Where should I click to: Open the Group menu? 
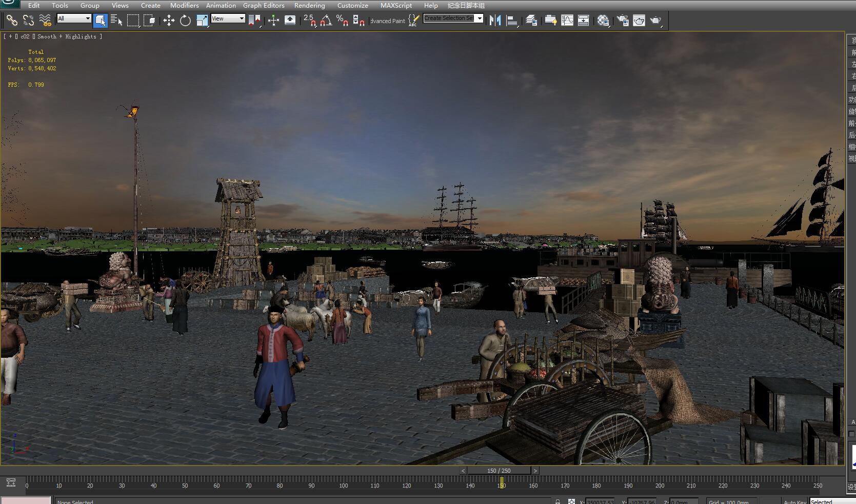point(90,5)
